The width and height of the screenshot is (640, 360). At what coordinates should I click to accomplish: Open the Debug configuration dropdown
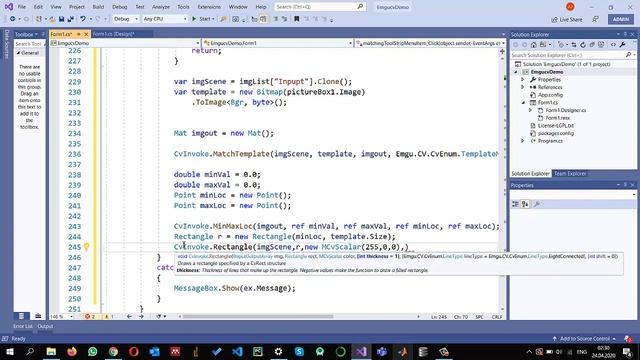point(125,19)
